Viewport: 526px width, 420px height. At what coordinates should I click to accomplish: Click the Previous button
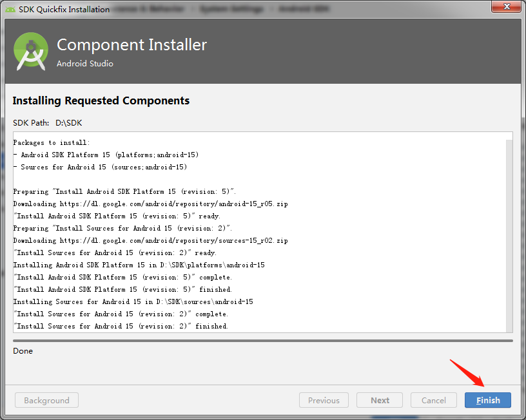click(324, 400)
